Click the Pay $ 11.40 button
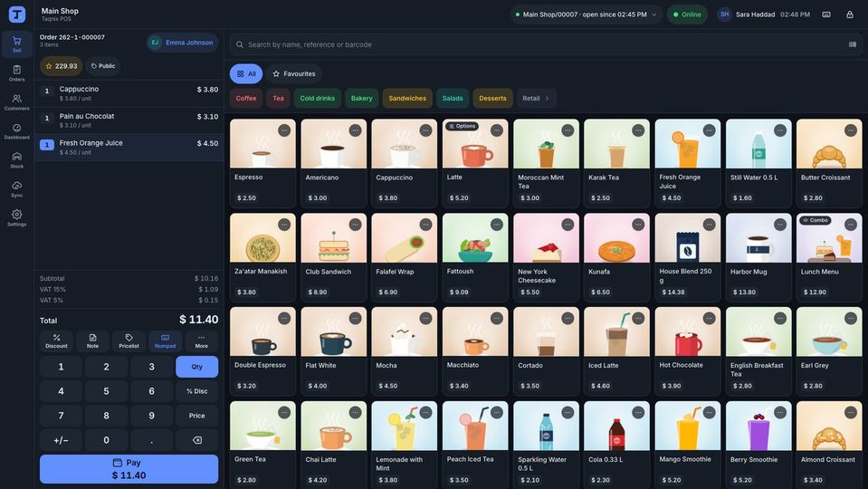 (129, 468)
